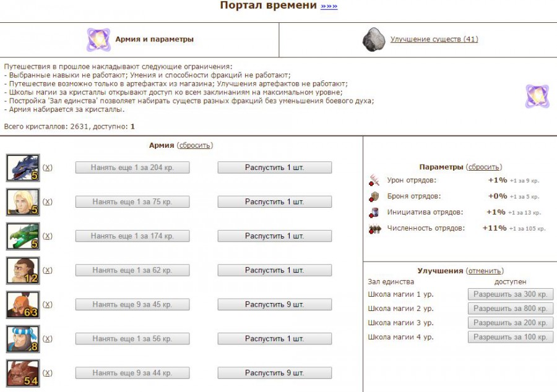Dismiss 1 unit in the 12-unit row

pos(275,270)
